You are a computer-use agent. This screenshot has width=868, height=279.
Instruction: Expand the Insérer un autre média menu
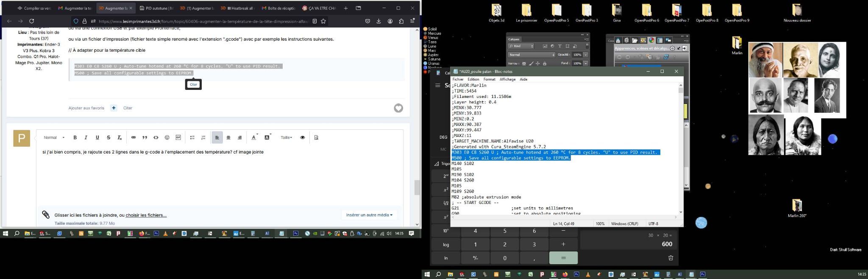[369, 215]
